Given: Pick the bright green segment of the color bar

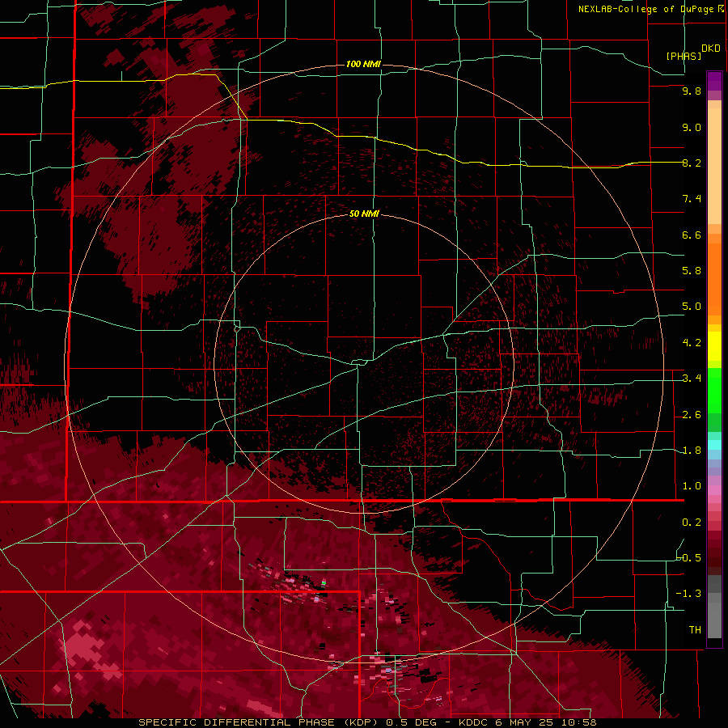Looking at the screenshot, I should 714,392.
